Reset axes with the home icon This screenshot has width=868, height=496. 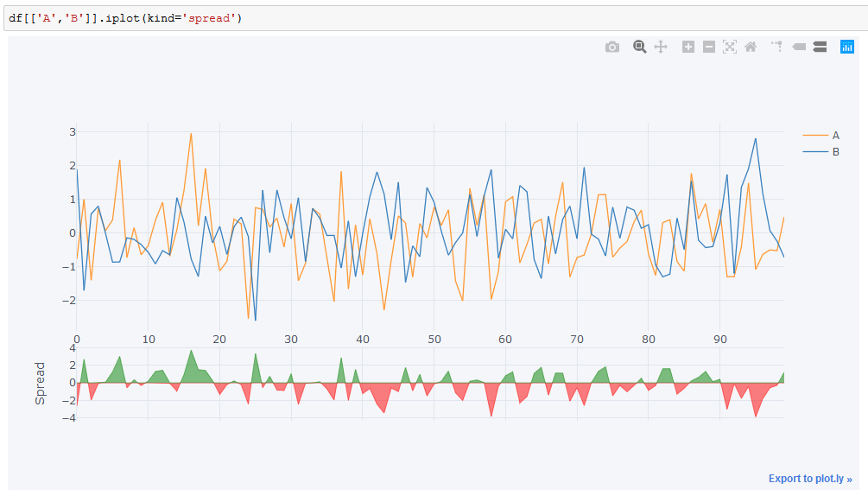click(751, 47)
